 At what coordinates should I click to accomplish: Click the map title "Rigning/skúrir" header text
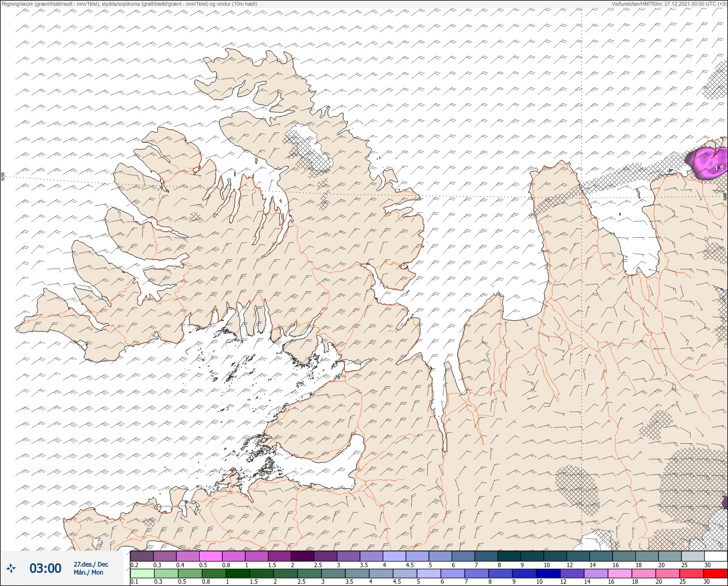tap(19, 3)
